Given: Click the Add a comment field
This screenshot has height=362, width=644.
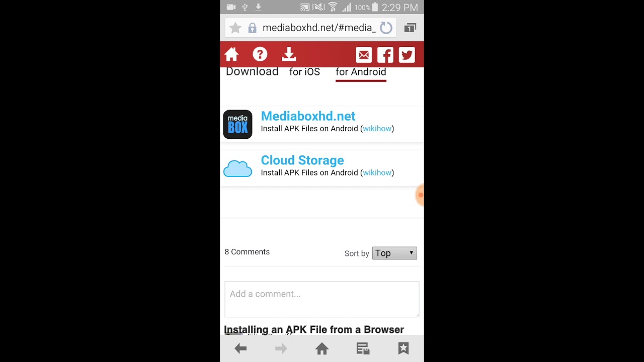Looking at the screenshot, I should click(322, 299).
